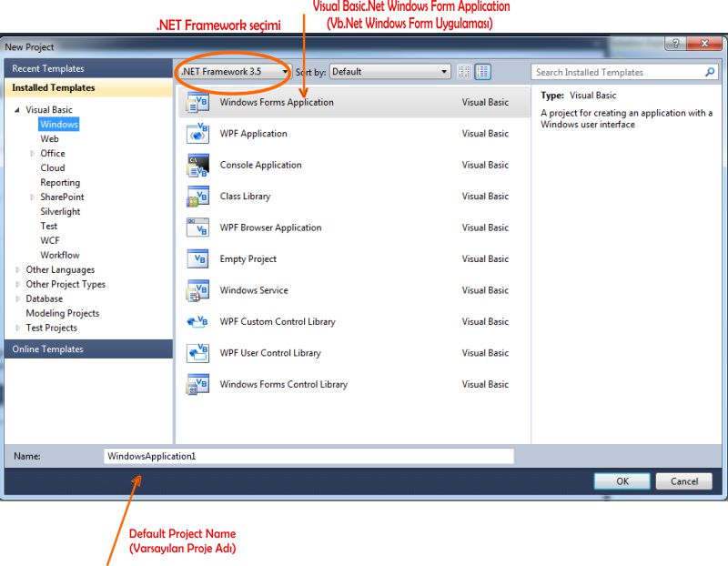This screenshot has width=728, height=566.
Task: Select the Workflow category
Action: (x=59, y=255)
